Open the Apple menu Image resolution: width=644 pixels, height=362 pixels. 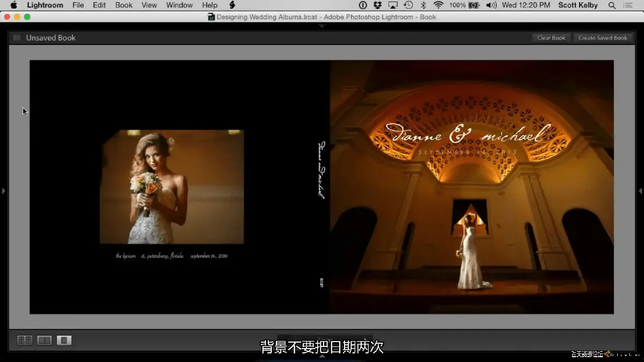click(x=14, y=5)
